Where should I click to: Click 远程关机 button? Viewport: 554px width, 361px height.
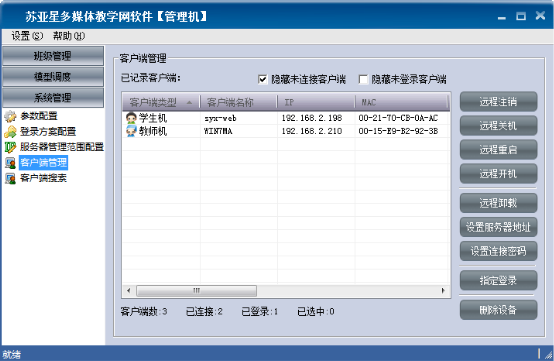pyautogui.click(x=498, y=126)
